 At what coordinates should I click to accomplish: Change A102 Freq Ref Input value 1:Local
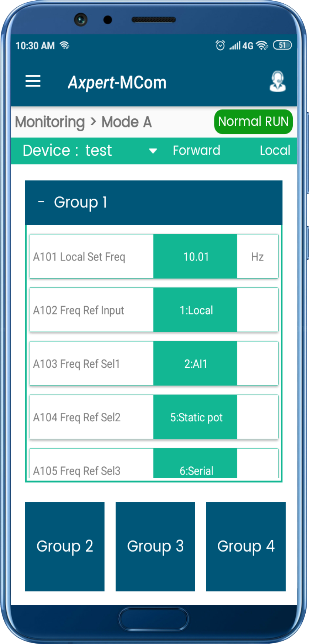(x=195, y=310)
